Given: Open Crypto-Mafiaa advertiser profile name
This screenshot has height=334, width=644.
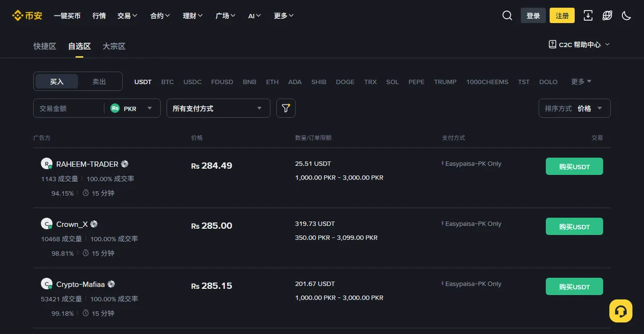Looking at the screenshot, I should tap(80, 284).
